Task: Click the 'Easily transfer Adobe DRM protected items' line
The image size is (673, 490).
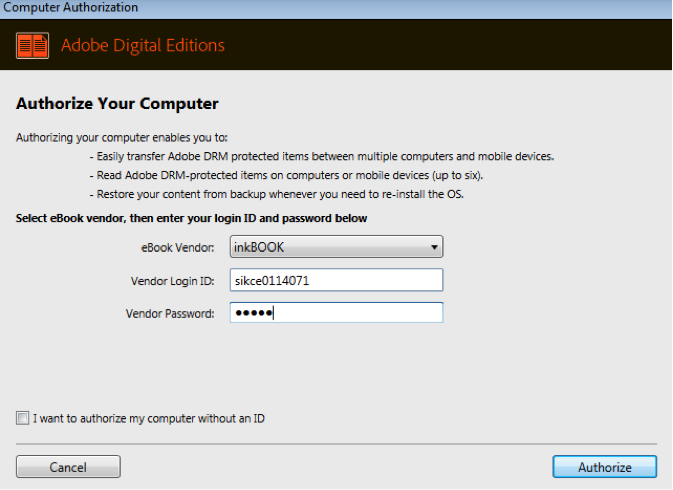Action: [x=322, y=156]
